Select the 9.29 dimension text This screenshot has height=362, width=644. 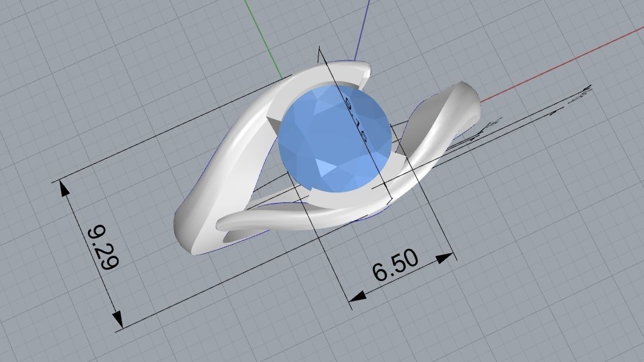[x=103, y=248]
